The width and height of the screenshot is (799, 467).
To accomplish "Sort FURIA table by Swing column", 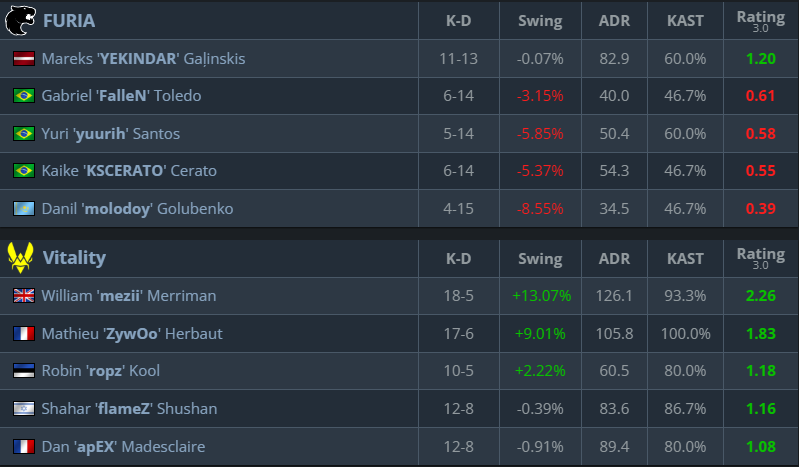I will pyautogui.click(x=540, y=21).
